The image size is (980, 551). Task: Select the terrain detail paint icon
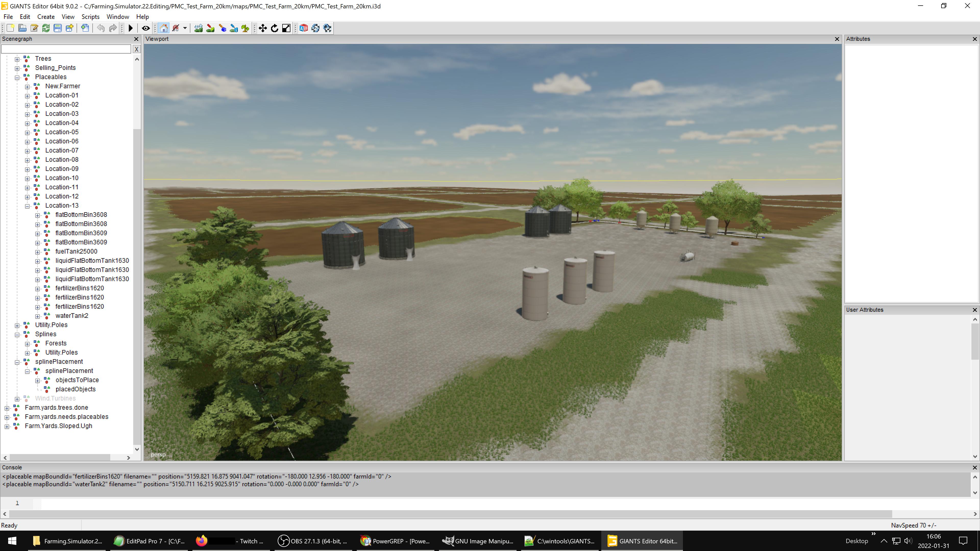(x=210, y=28)
